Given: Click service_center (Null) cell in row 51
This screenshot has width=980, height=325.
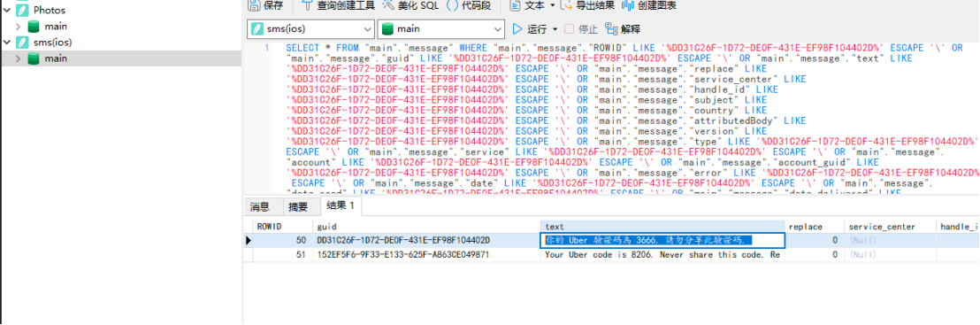Looking at the screenshot, I should pyautogui.click(x=889, y=255).
